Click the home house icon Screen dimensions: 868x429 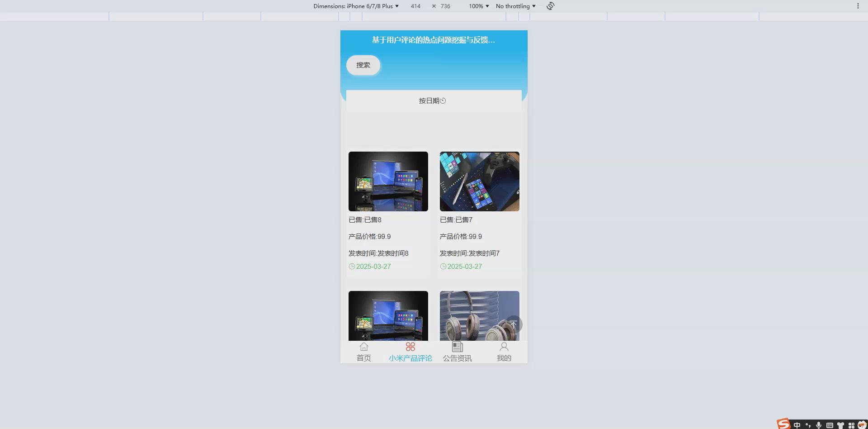[364, 347]
